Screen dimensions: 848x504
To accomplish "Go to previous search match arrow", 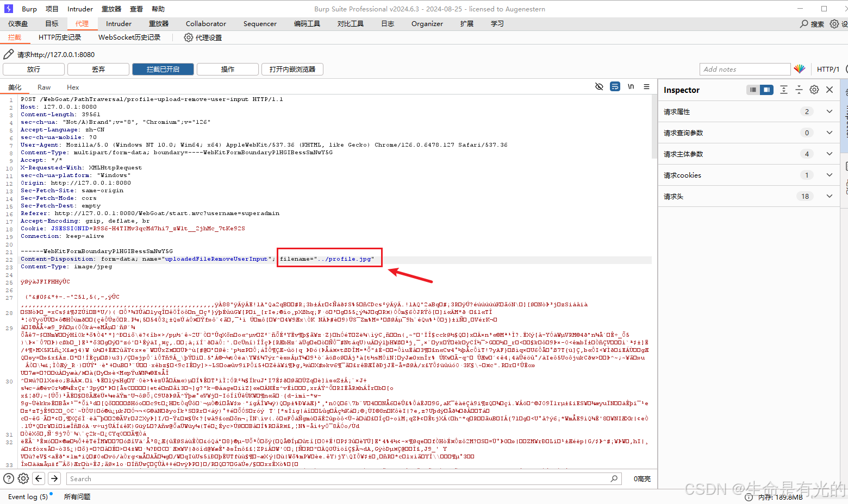I will (39, 478).
